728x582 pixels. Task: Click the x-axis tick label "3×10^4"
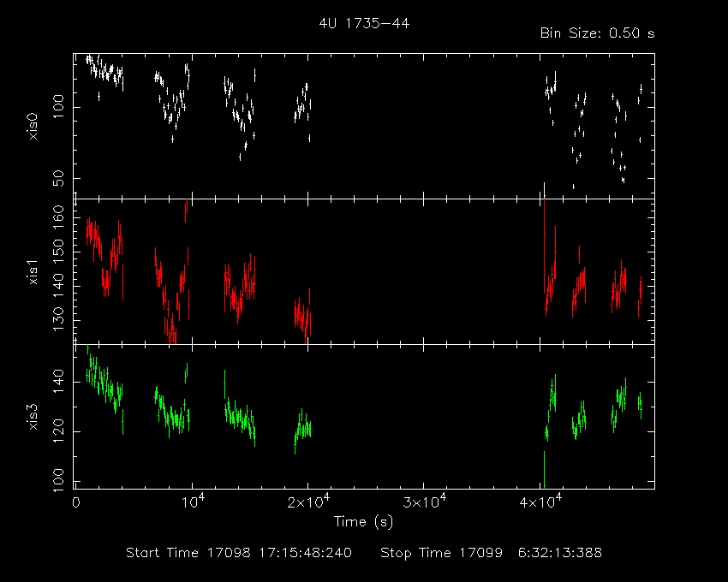coord(424,502)
